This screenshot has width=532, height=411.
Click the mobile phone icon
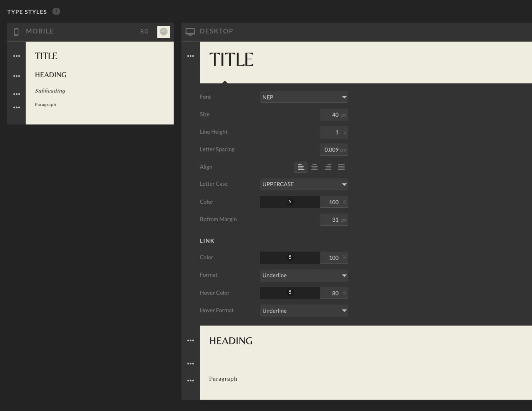pyautogui.click(x=16, y=32)
